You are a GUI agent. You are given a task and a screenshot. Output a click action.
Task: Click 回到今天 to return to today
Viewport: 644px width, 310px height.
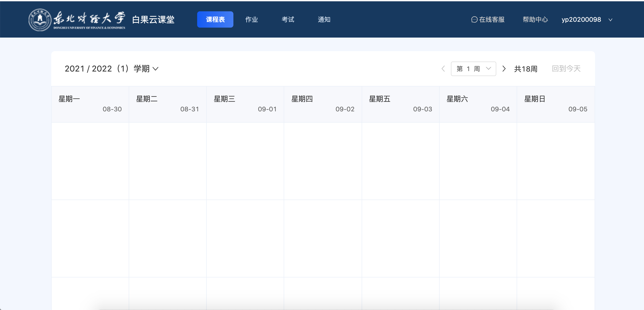pos(566,69)
